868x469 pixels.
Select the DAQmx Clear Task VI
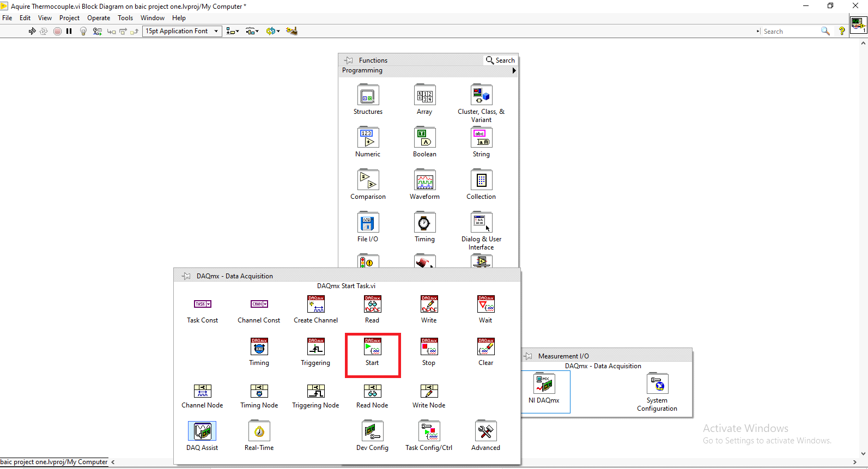[x=485, y=346]
